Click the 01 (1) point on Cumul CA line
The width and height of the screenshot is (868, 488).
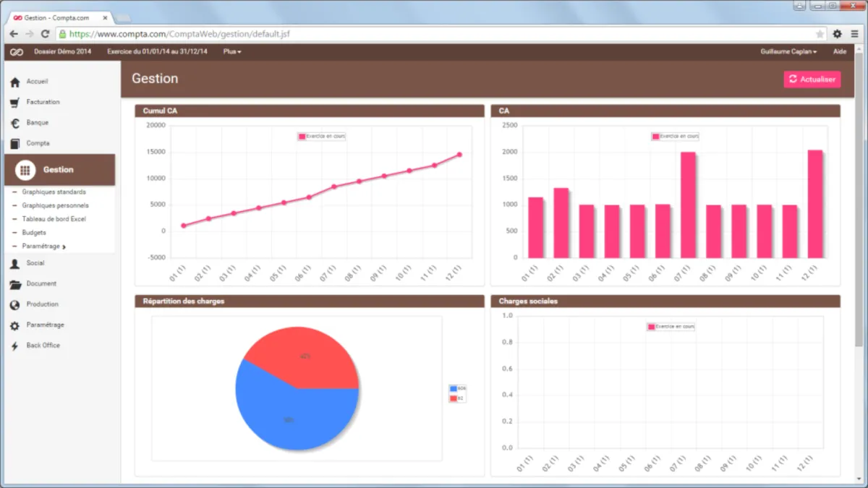pos(184,226)
